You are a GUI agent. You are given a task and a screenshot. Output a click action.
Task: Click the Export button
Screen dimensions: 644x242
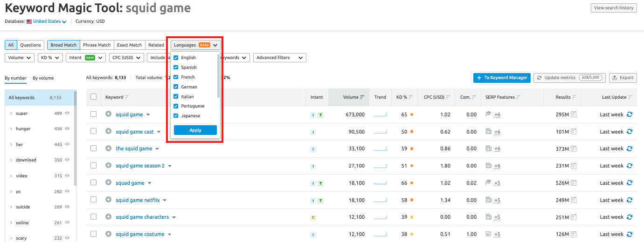pos(623,78)
